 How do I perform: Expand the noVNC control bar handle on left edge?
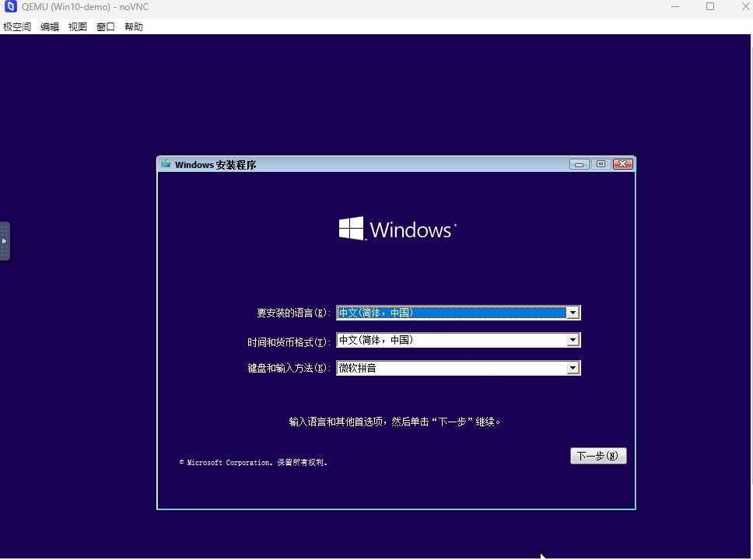5,241
